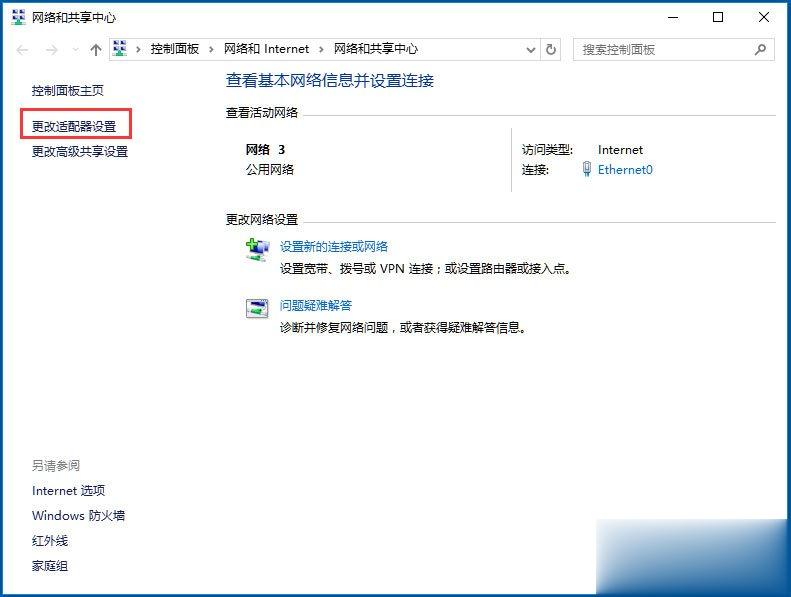791x597 pixels.
Task: Refresh the page with the refresh icon
Action: pyautogui.click(x=551, y=49)
